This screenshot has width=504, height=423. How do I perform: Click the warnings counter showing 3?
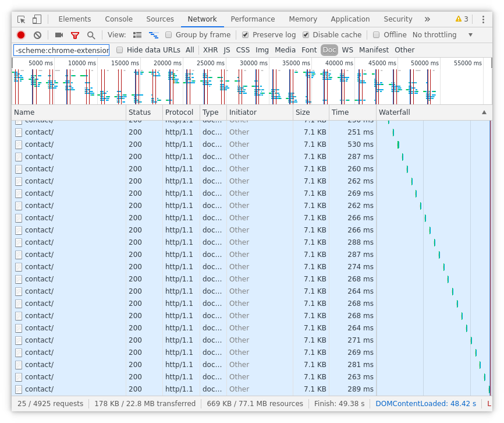pyautogui.click(x=463, y=19)
